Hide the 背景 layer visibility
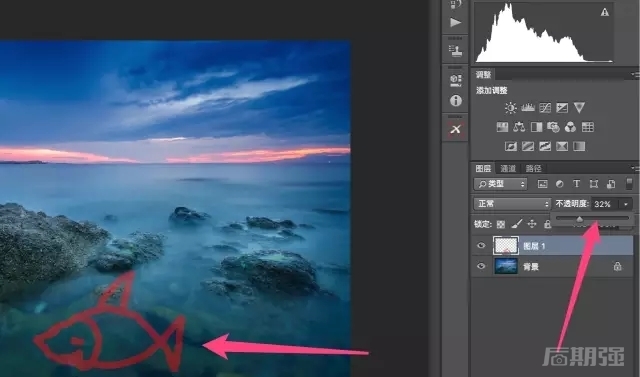Image resolution: width=640 pixels, height=377 pixels. point(481,266)
